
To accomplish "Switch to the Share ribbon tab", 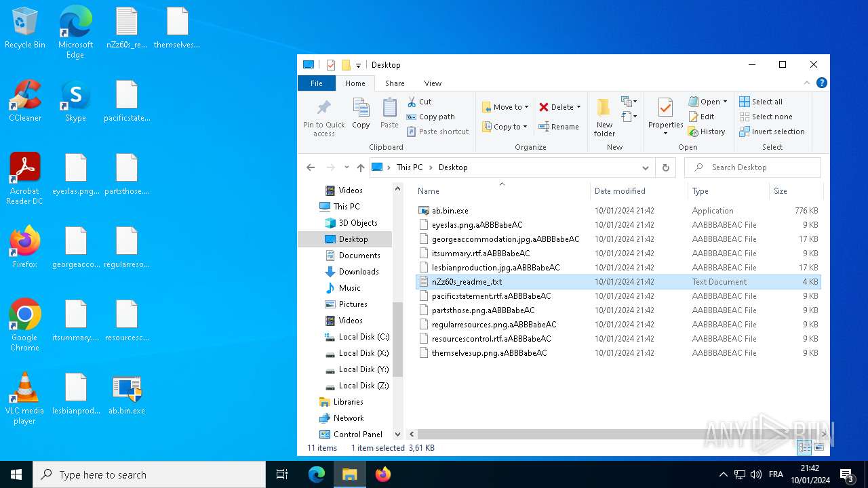I will click(395, 83).
